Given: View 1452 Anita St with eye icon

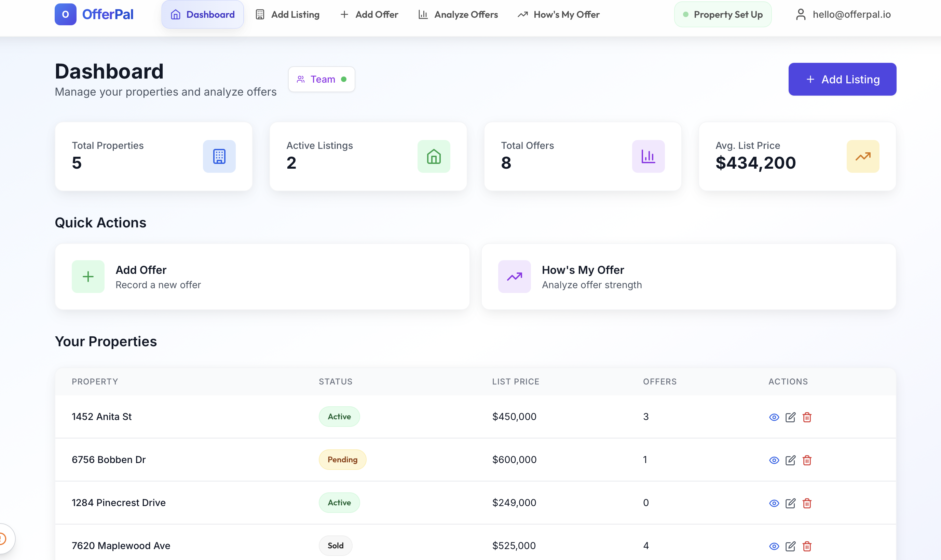Looking at the screenshot, I should point(774,417).
